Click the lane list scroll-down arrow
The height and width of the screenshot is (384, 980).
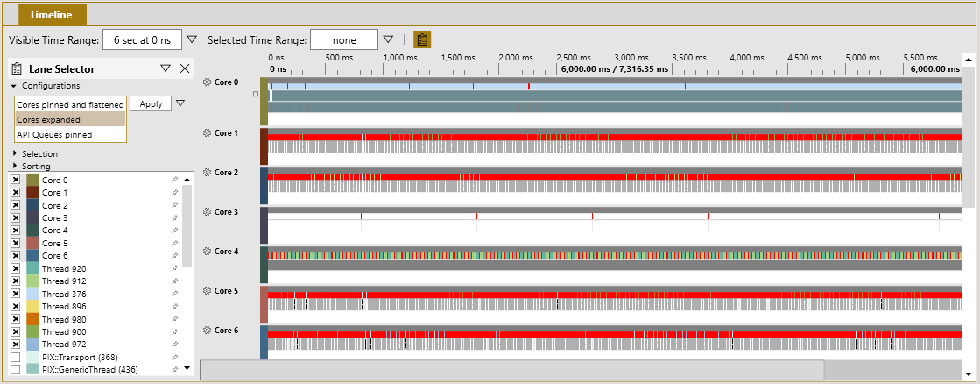187,368
